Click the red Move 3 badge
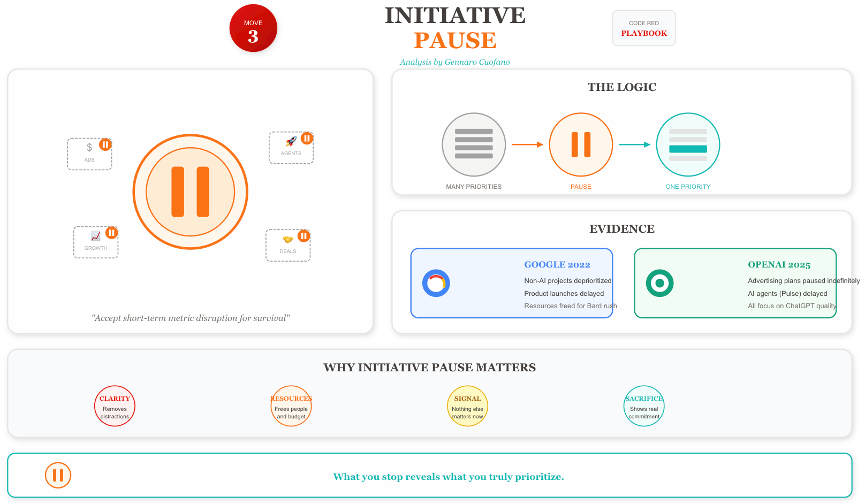 [253, 28]
